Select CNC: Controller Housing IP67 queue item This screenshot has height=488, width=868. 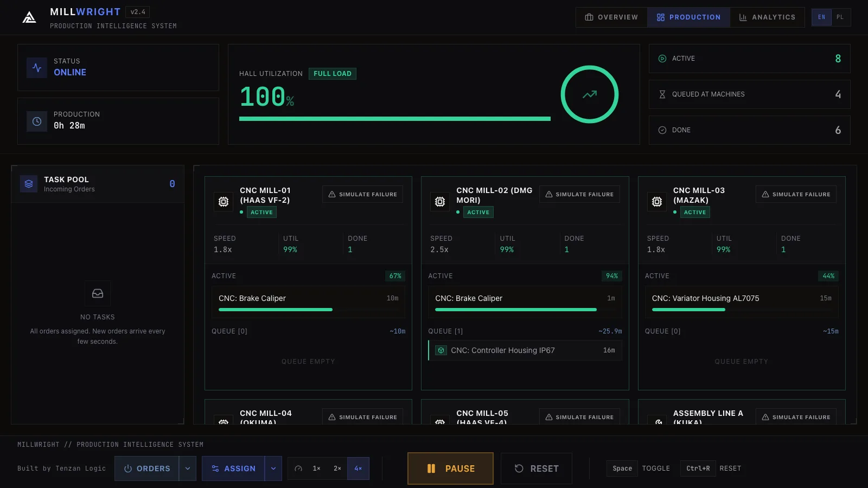coord(525,350)
